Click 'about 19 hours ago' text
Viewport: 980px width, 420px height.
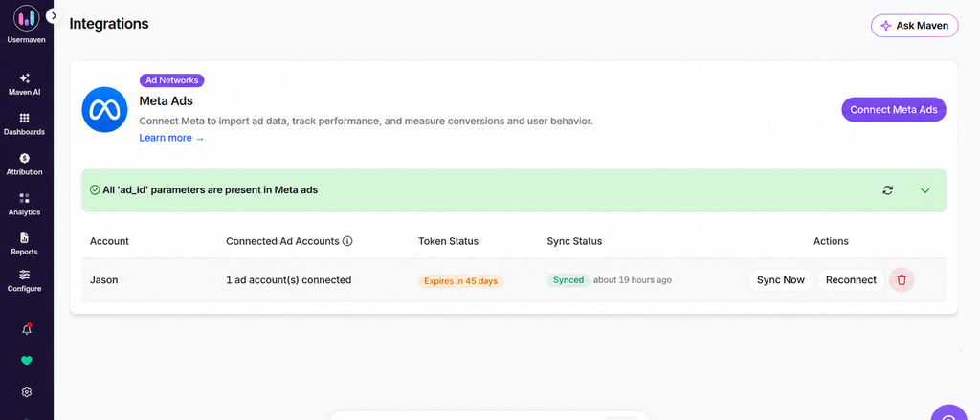(x=633, y=280)
